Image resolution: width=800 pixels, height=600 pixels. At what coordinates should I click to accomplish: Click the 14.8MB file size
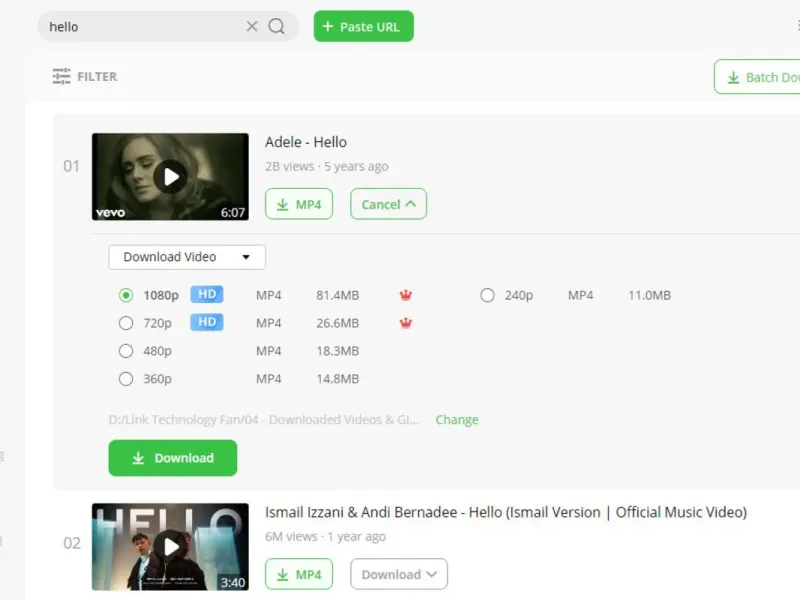338,379
